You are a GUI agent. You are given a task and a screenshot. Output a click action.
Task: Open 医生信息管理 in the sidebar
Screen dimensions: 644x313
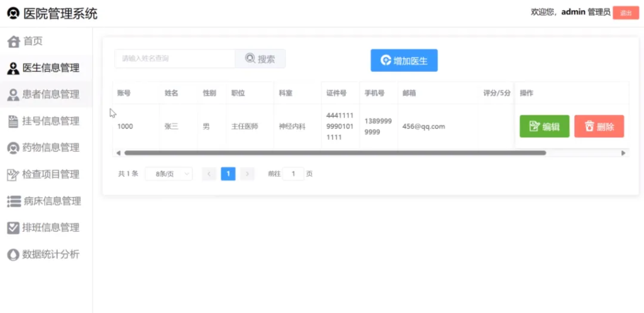47,68
